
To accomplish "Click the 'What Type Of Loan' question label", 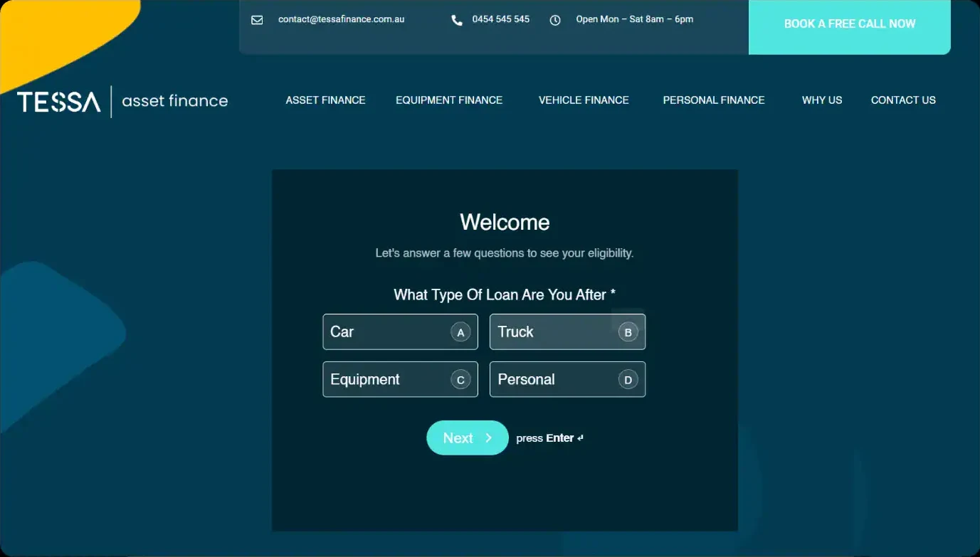I will [505, 295].
